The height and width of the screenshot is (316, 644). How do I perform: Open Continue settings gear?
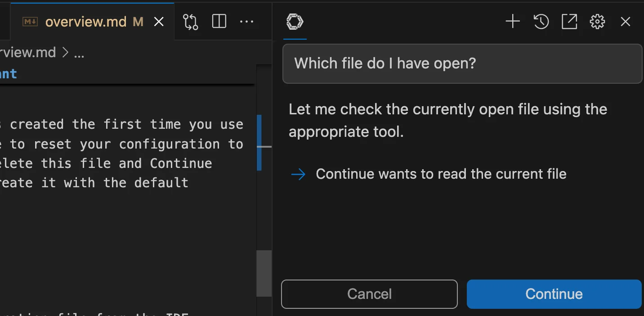(x=597, y=22)
